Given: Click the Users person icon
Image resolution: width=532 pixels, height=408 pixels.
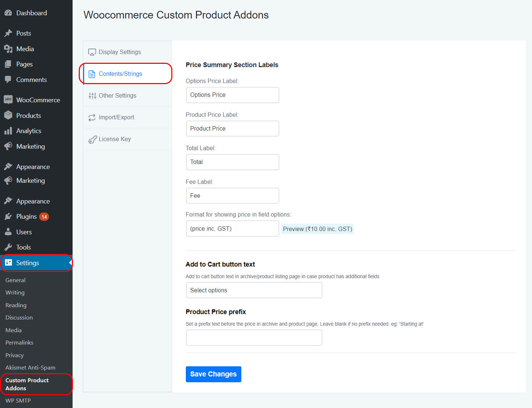Looking at the screenshot, I should [x=8, y=232].
